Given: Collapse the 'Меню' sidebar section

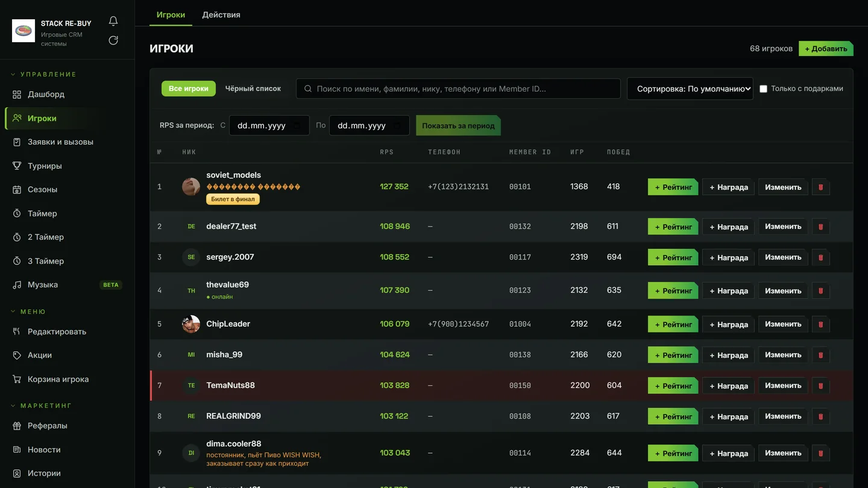Looking at the screenshot, I should [x=28, y=311].
